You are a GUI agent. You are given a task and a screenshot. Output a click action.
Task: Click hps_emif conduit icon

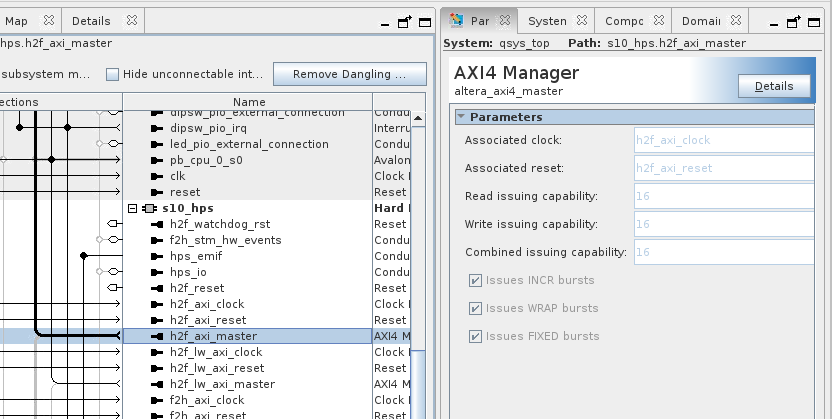(x=157, y=256)
